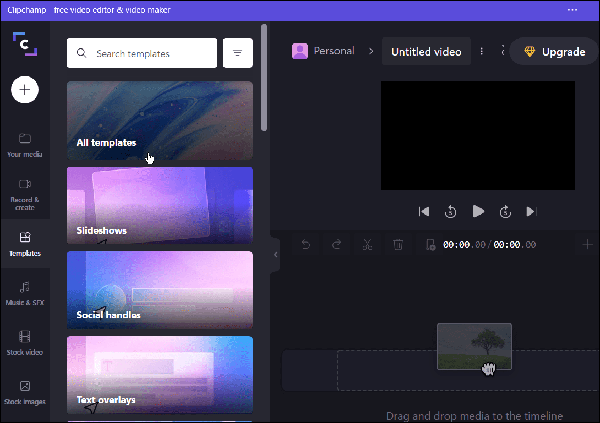Open the Your media tab

coord(25,145)
